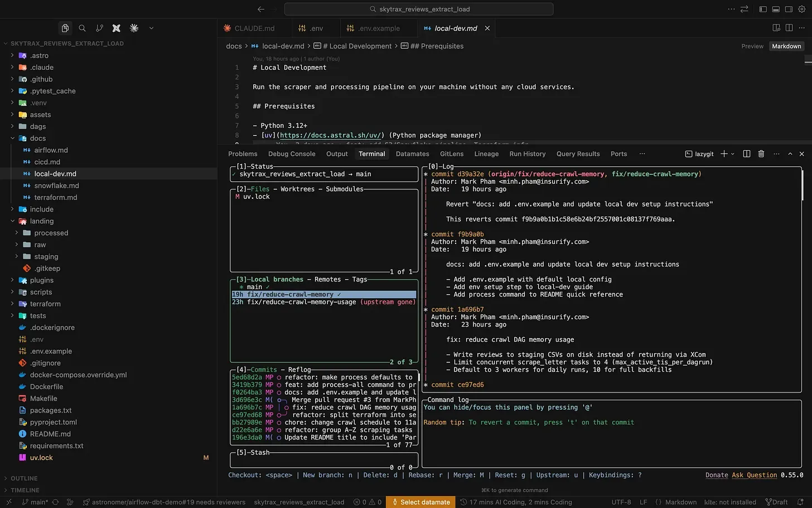Screen dimensions: 812x508
Task: Kill the terminal with the trash icon
Action: (761, 154)
